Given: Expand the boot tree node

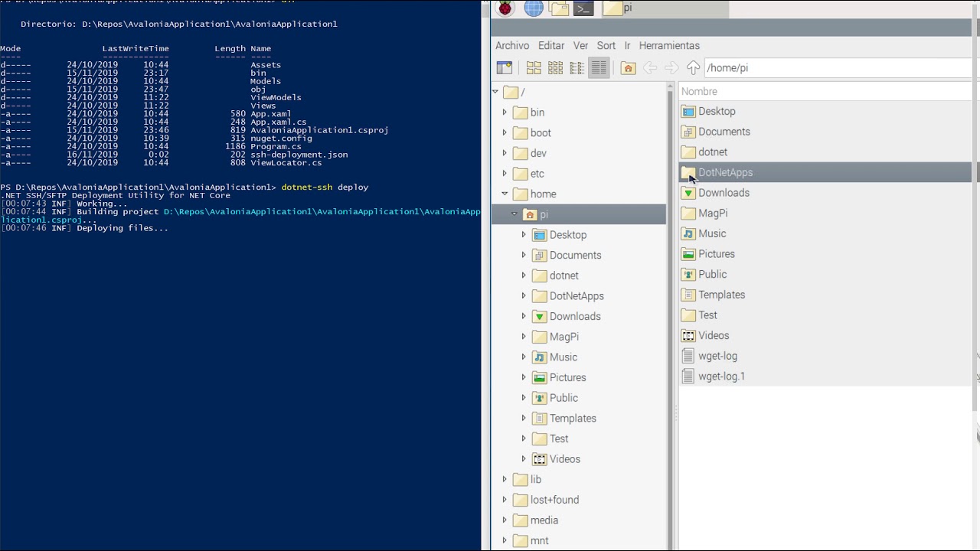Looking at the screenshot, I should pos(505,132).
